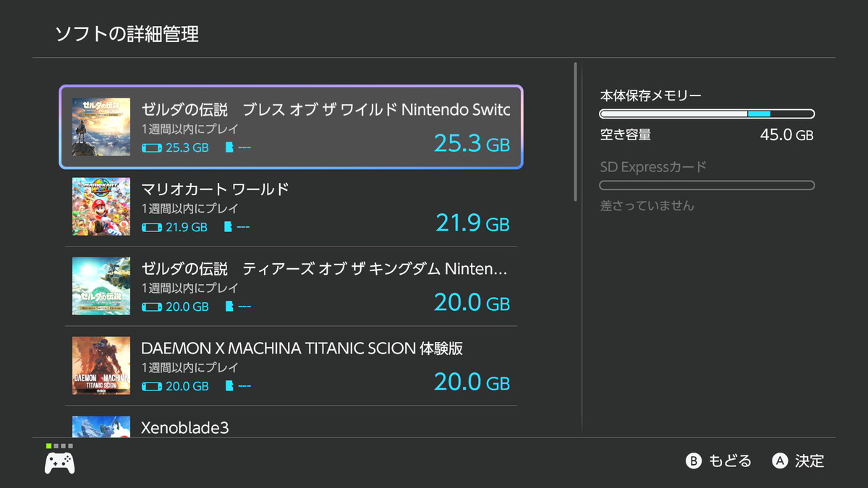Click the B button icon beside もどる
868x488 pixels.
click(x=694, y=461)
